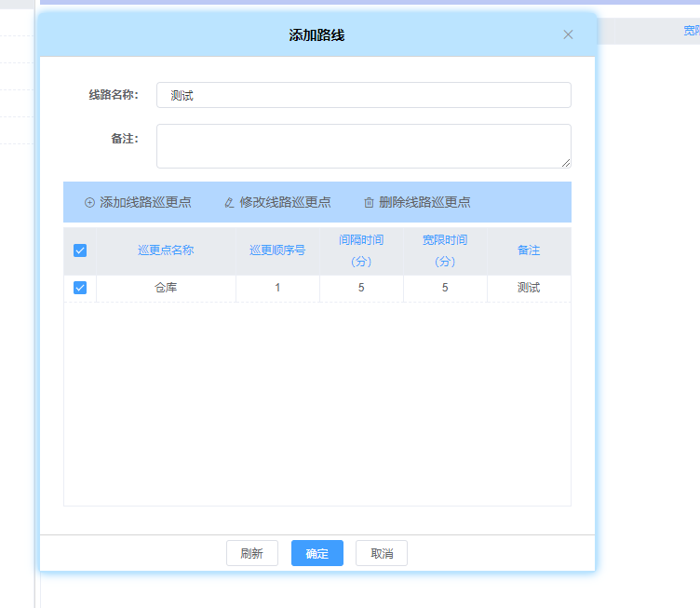Click the 备注 column header in table
This screenshot has width=700, height=608.
click(529, 250)
